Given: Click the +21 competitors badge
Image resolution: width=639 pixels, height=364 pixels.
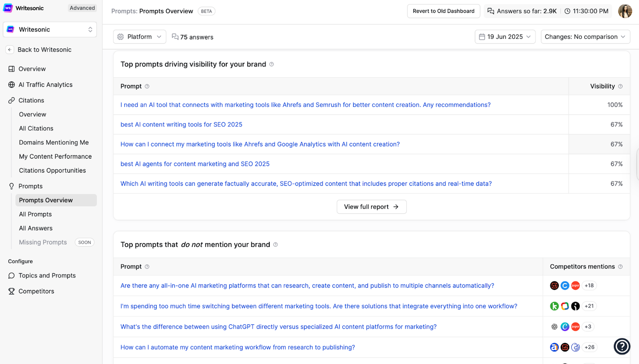Looking at the screenshot, I should click(589, 306).
